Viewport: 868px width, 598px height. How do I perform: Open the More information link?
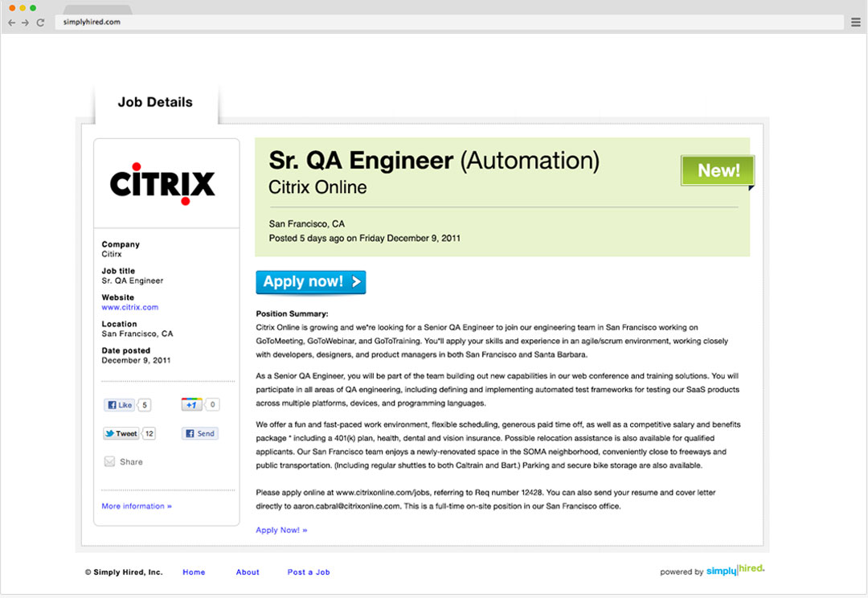[x=137, y=506]
